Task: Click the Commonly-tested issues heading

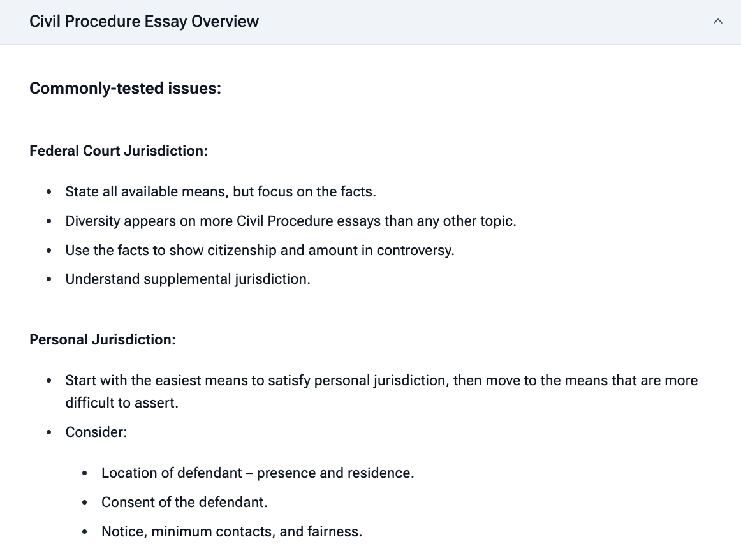Action: [x=125, y=88]
